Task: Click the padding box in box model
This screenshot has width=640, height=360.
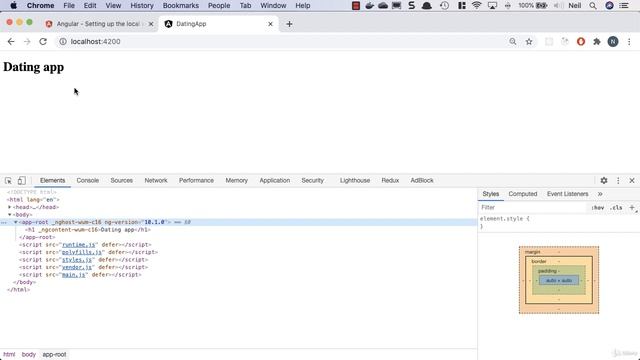Action: [559, 270]
